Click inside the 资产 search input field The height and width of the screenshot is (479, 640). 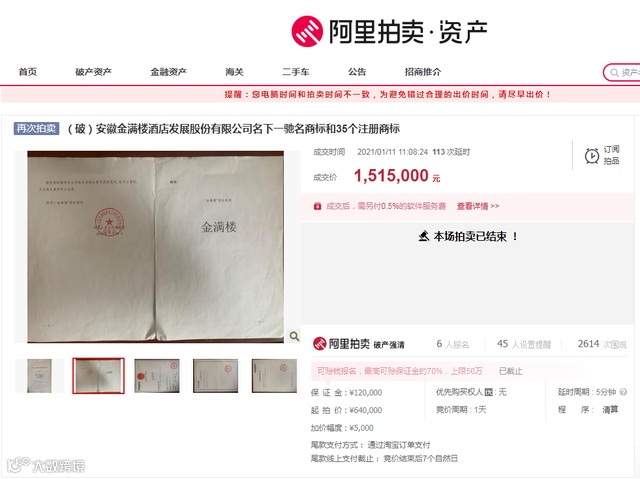click(629, 73)
